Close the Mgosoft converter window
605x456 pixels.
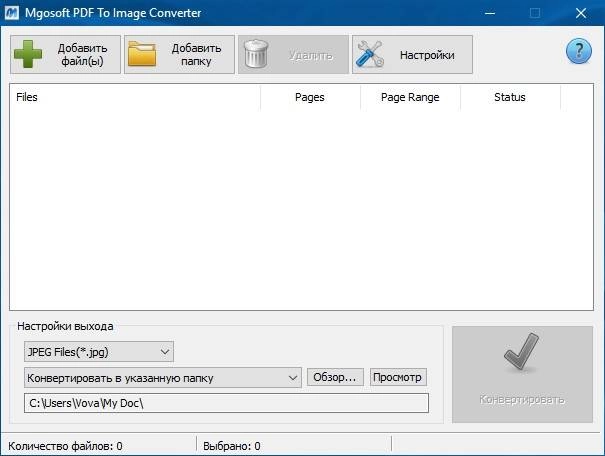click(581, 13)
